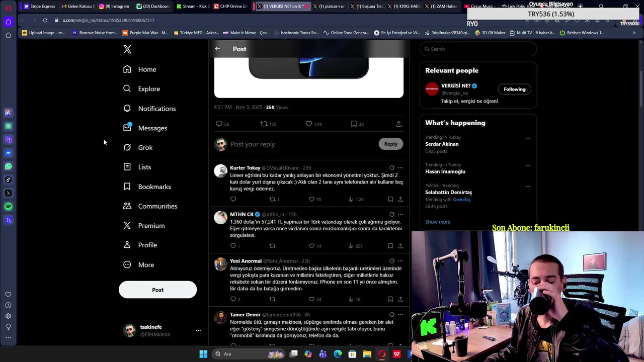Open account menu next to taskinefe
This screenshot has width=644, height=362.
pos(198,331)
